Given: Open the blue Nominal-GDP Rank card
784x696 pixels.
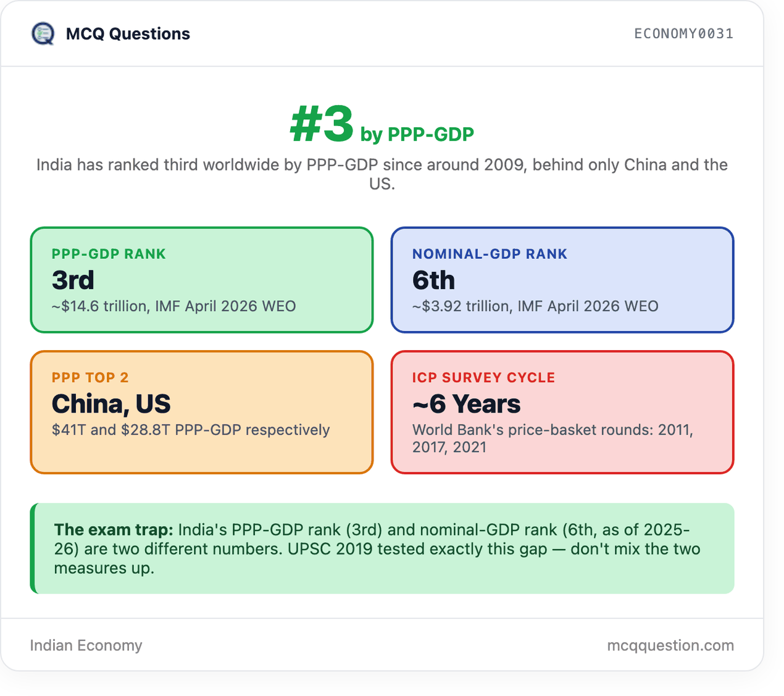Looking at the screenshot, I should pos(562,280).
